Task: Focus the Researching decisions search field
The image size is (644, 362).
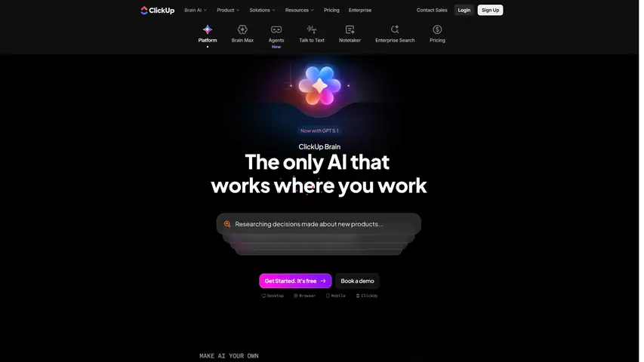Action: [319, 224]
